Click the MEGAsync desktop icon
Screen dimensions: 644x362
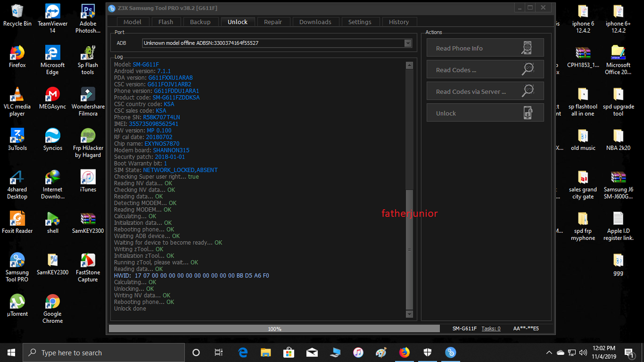pos(52,99)
